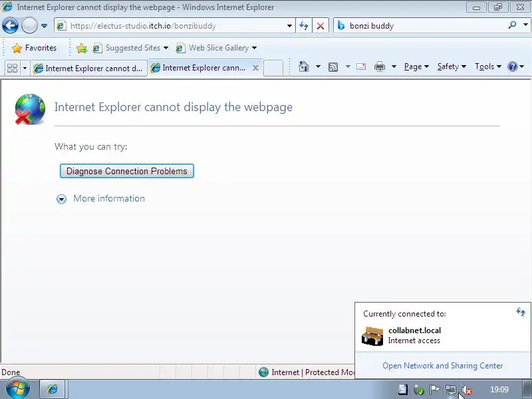The width and height of the screenshot is (532, 399).
Task: Click the RSS feeds icon
Action: coord(333,67)
